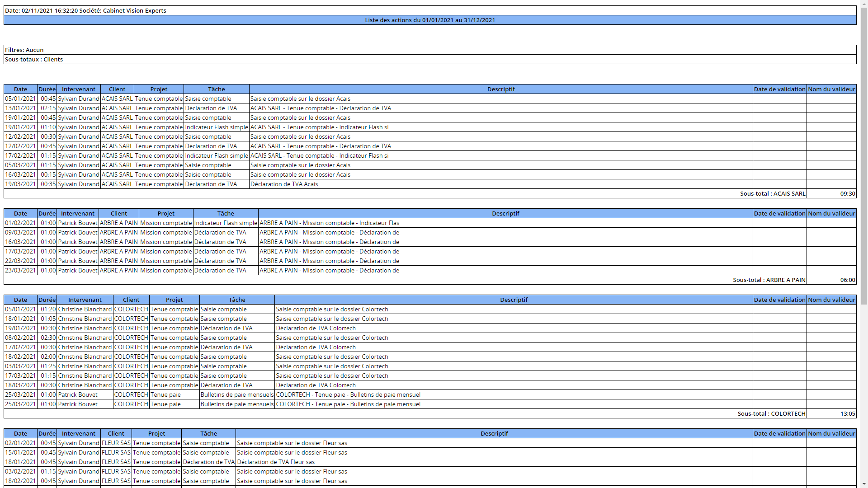
Task: Click the scrollbar down arrow
Action: (x=864, y=484)
